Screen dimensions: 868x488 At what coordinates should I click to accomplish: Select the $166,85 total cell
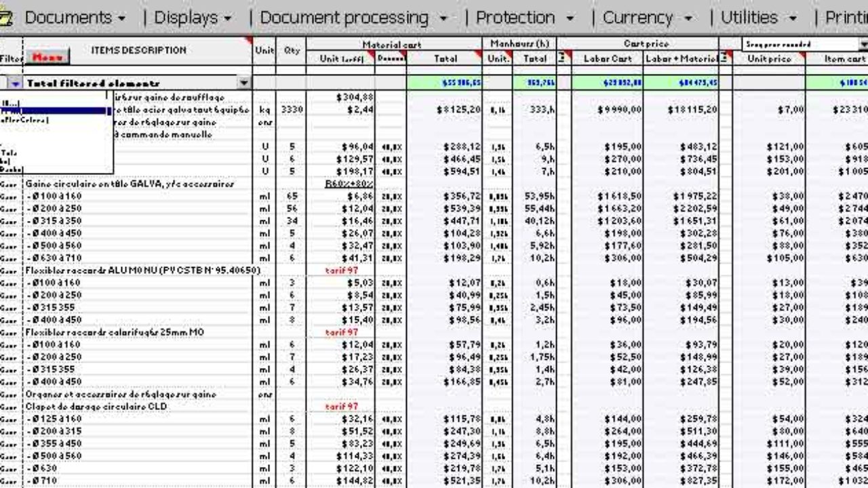[x=445, y=382]
